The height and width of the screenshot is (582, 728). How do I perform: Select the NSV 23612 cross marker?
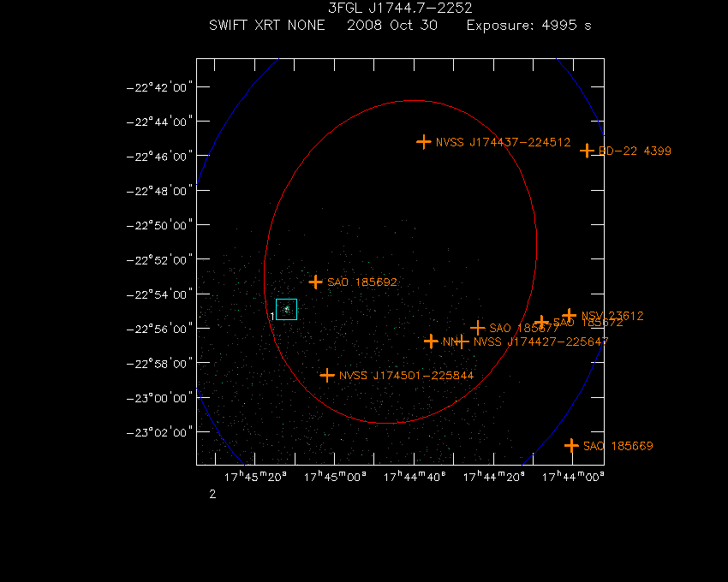coord(570,316)
